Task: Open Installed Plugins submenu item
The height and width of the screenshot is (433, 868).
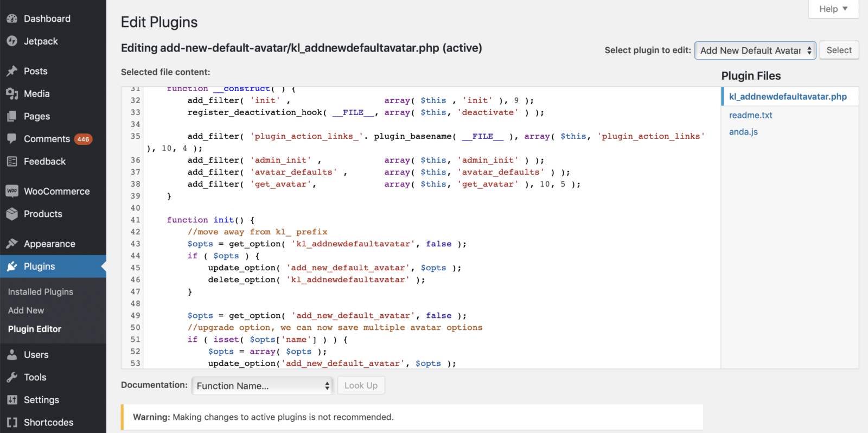Action: [x=41, y=292]
